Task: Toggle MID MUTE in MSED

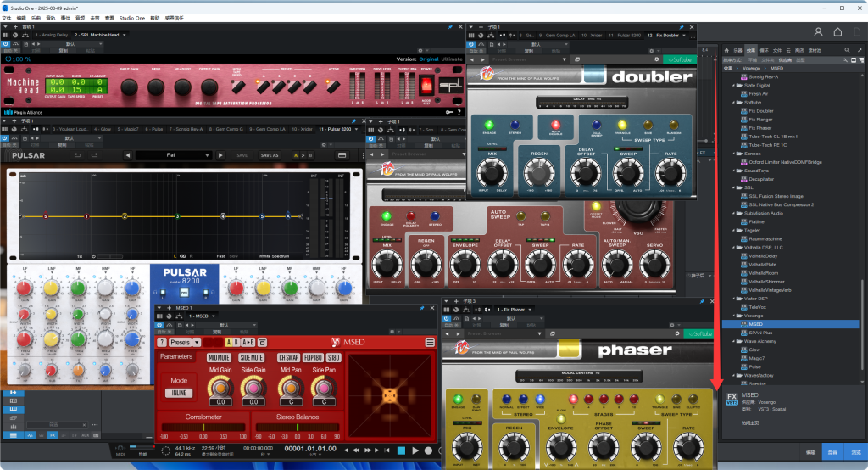Action: (219, 357)
